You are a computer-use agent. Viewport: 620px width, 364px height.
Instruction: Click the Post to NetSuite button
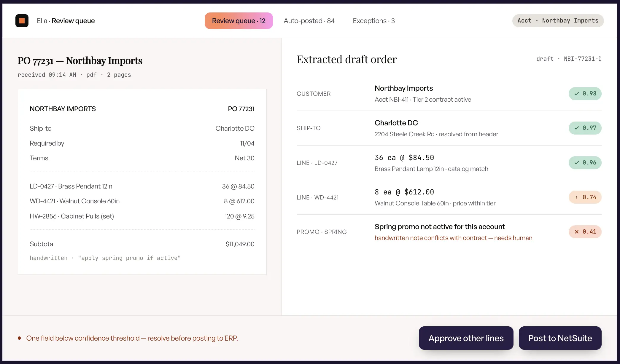tap(560, 338)
